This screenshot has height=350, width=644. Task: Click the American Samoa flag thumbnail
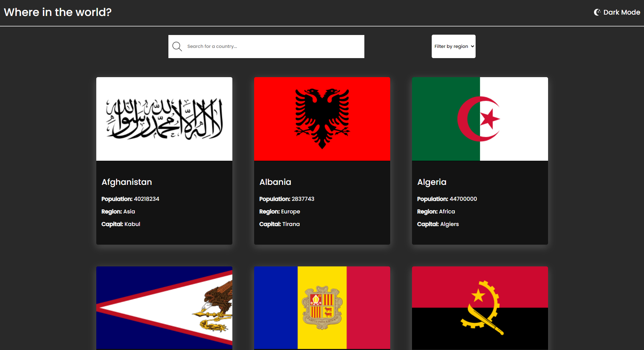pyautogui.click(x=164, y=308)
